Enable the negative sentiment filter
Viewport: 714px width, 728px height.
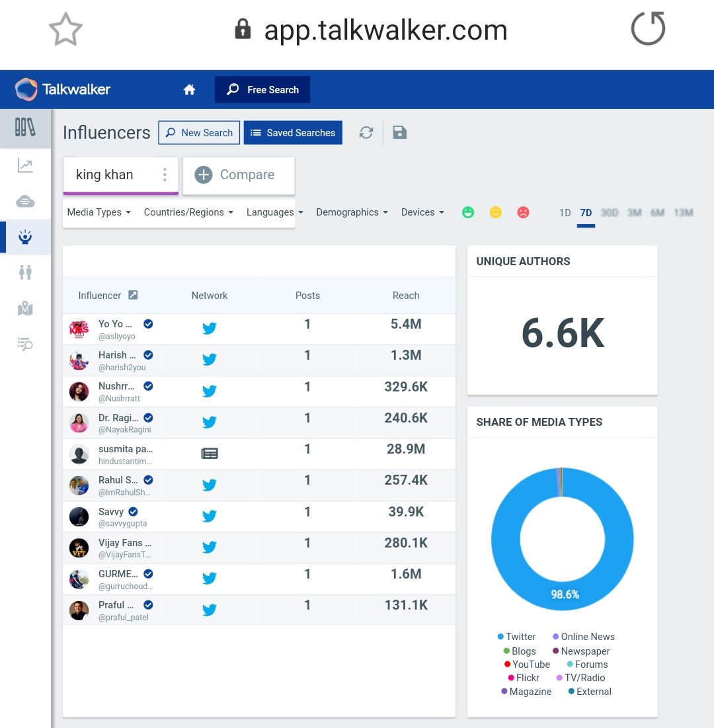[523, 212]
